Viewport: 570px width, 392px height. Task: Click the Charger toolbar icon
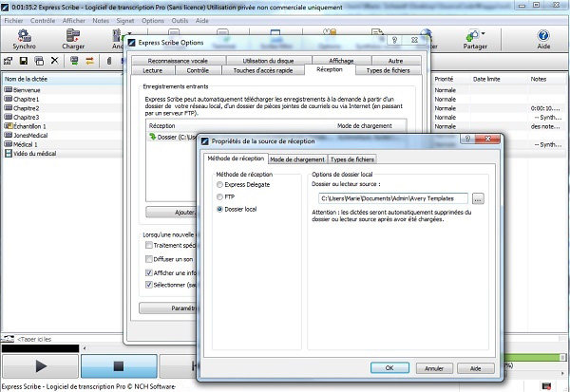(x=73, y=39)
